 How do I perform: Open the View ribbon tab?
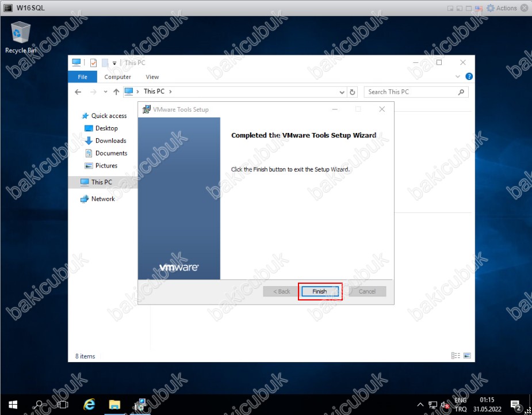tap(152, 77)
